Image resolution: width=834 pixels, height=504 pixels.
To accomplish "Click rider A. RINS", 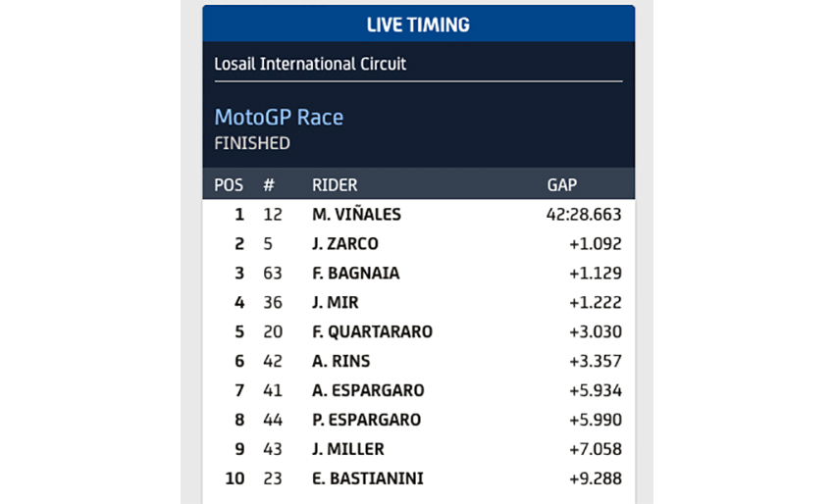I will pos(339,361).
